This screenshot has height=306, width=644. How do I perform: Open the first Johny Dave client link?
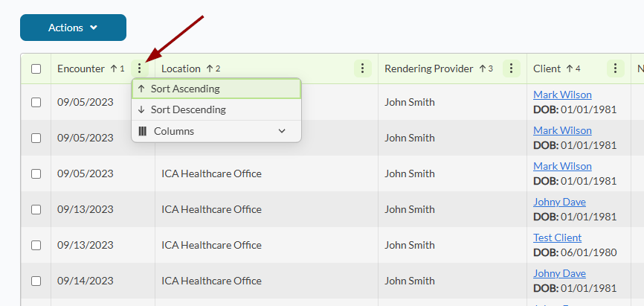(x=559, y=202)
